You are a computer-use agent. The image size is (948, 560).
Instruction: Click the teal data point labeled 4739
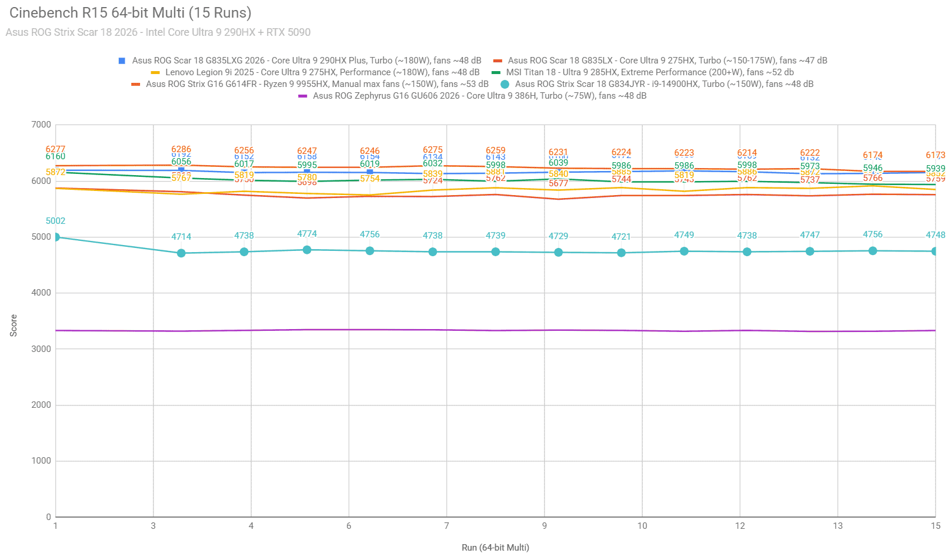pyautogui.click(x=496, y=252)
